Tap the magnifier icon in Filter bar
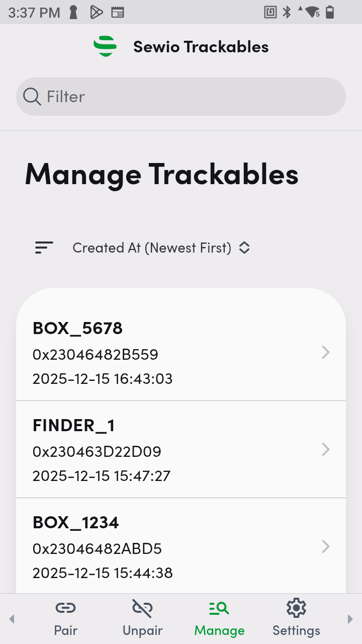 [32, 97]
